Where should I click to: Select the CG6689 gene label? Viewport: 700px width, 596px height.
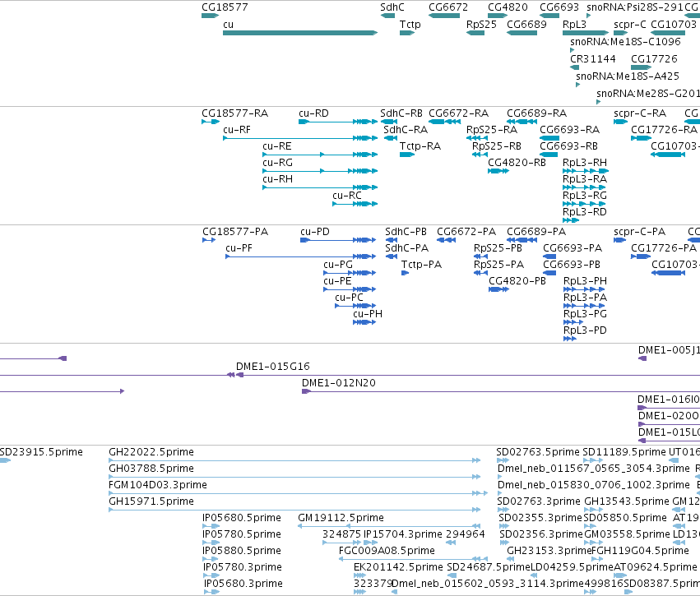(526, 25)
